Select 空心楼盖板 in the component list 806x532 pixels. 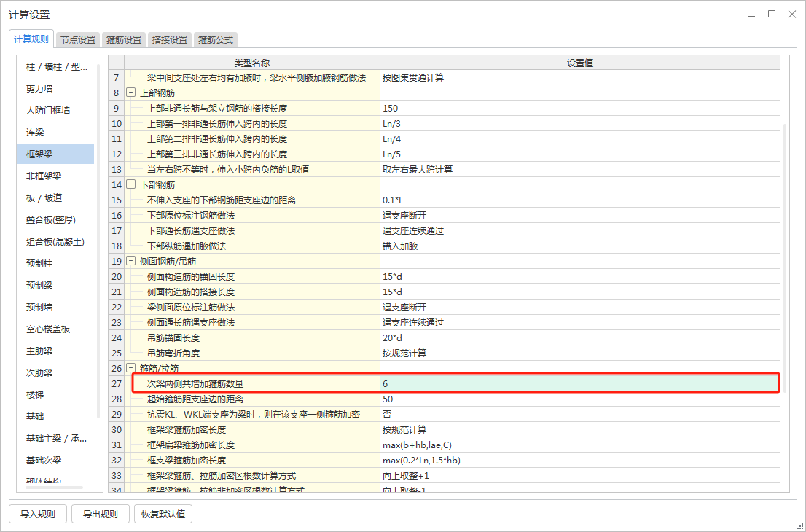[x=56, y=329]
